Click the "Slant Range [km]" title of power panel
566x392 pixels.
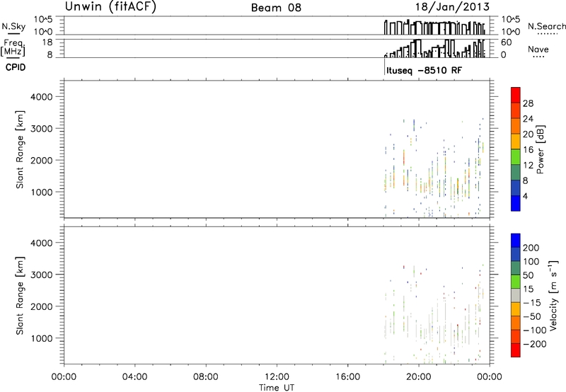(x=20, y=149)
